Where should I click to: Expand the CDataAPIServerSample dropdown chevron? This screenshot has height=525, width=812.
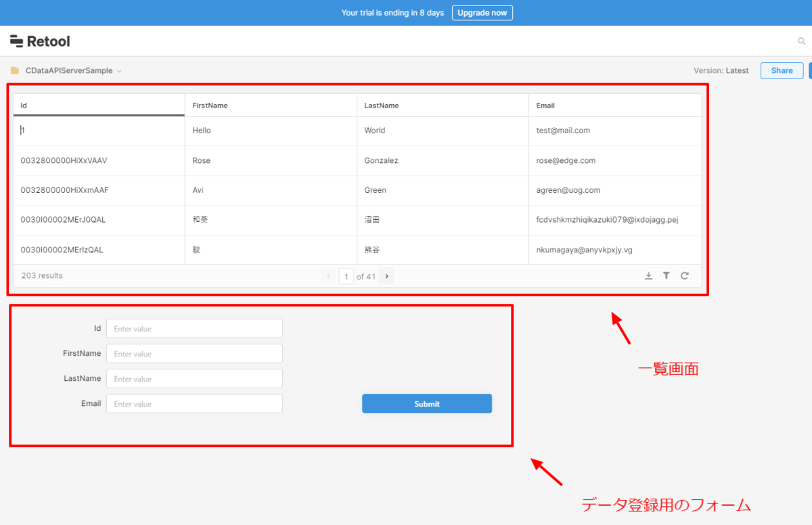[119, 71]
